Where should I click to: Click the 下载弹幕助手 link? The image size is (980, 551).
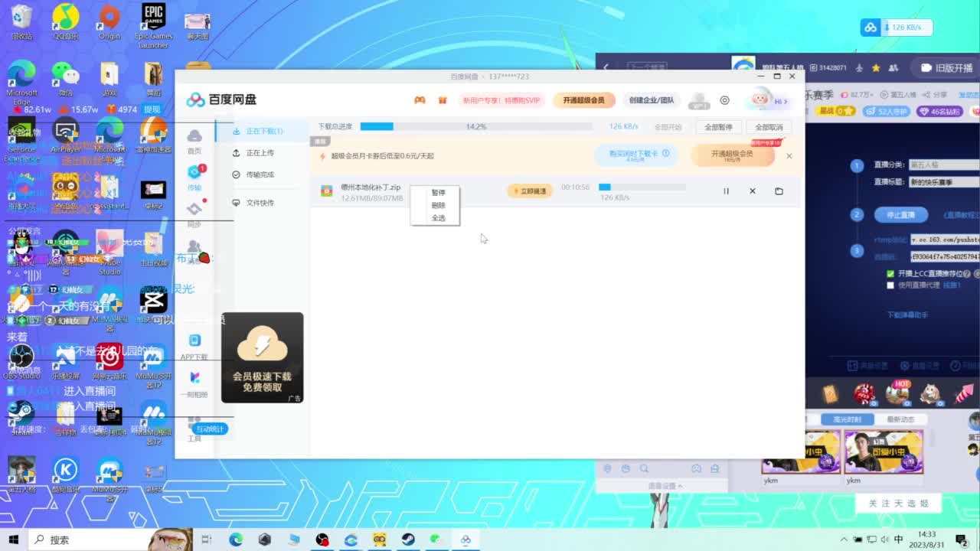[908, 315]
